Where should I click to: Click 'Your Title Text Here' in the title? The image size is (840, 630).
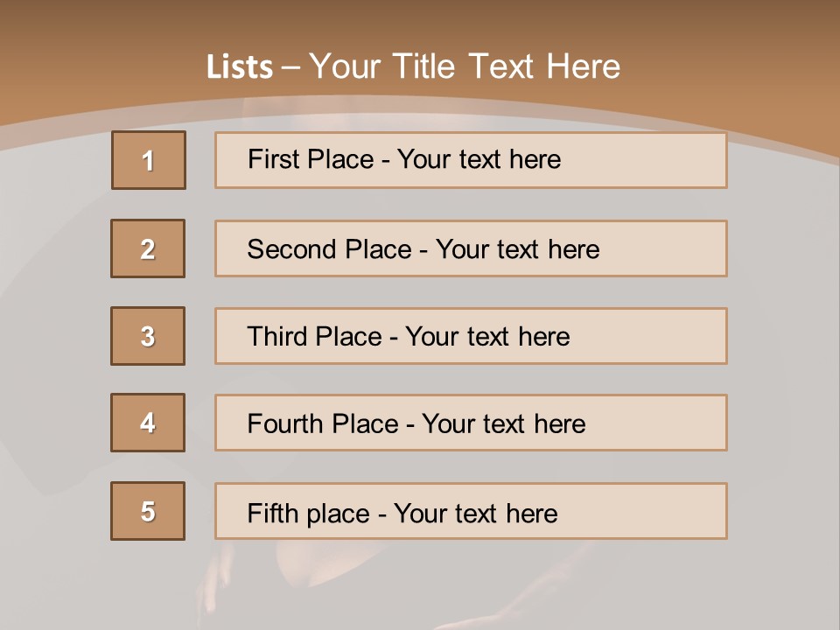pyautogui.click(x=465, y=66)
